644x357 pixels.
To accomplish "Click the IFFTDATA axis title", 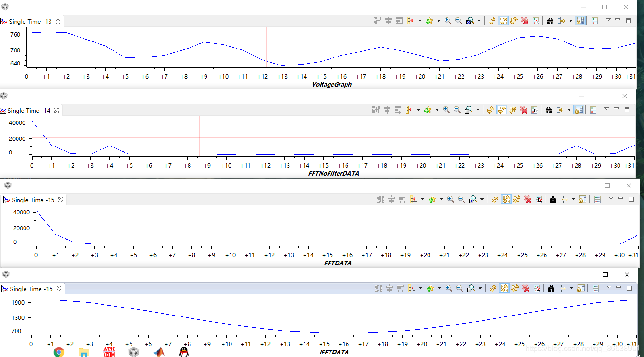I will 334,352.
